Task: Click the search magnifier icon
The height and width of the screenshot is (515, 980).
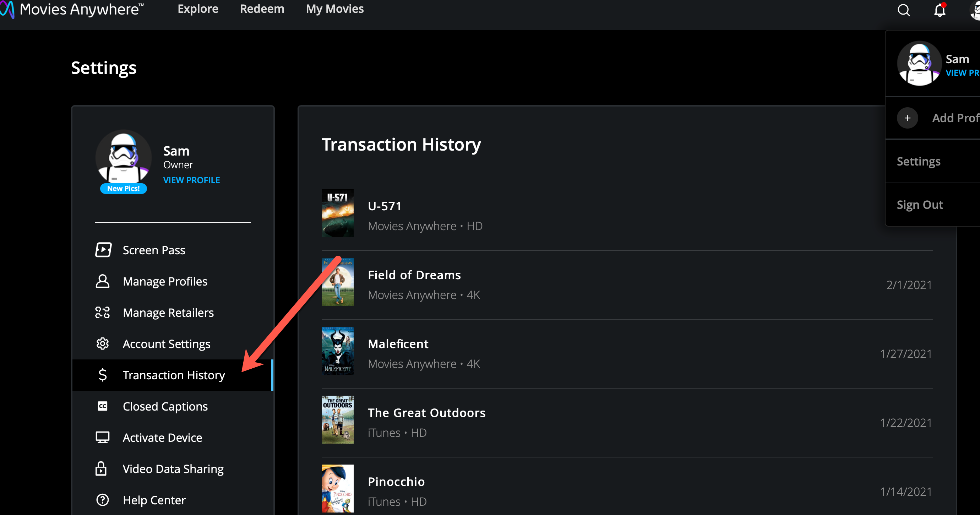Action: (904, 10)
